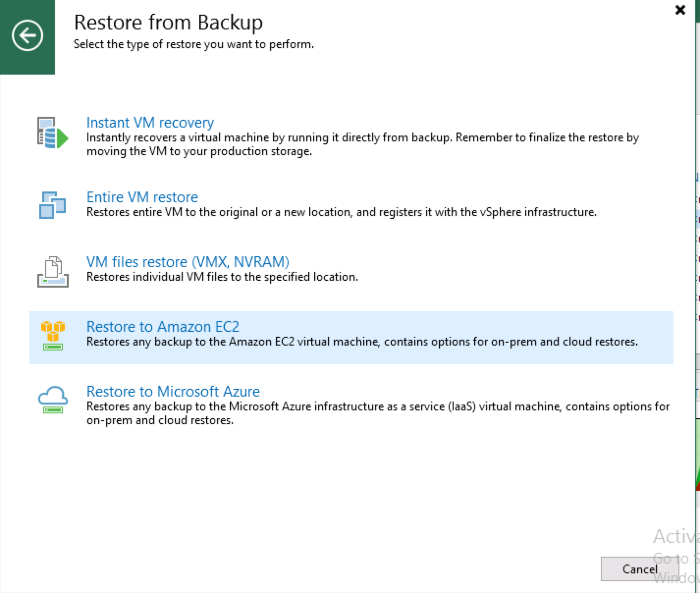Open Entire VM restore
The width and height of the screenshot is (700, 593).
142,197
